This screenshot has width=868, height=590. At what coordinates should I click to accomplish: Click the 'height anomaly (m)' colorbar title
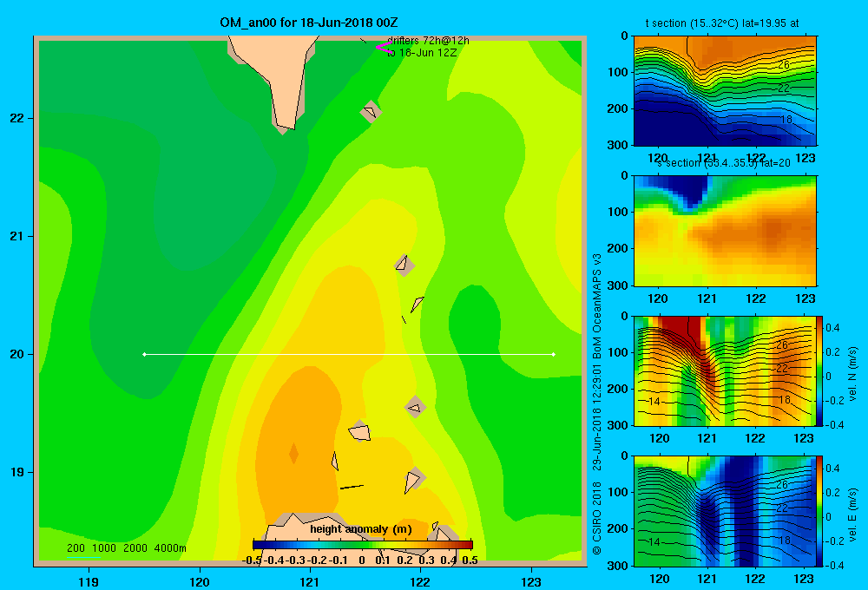pos(361,529)
